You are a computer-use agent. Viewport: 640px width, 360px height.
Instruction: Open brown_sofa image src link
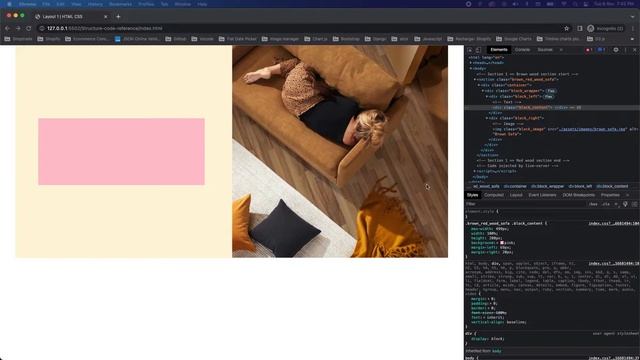point(593,129)
